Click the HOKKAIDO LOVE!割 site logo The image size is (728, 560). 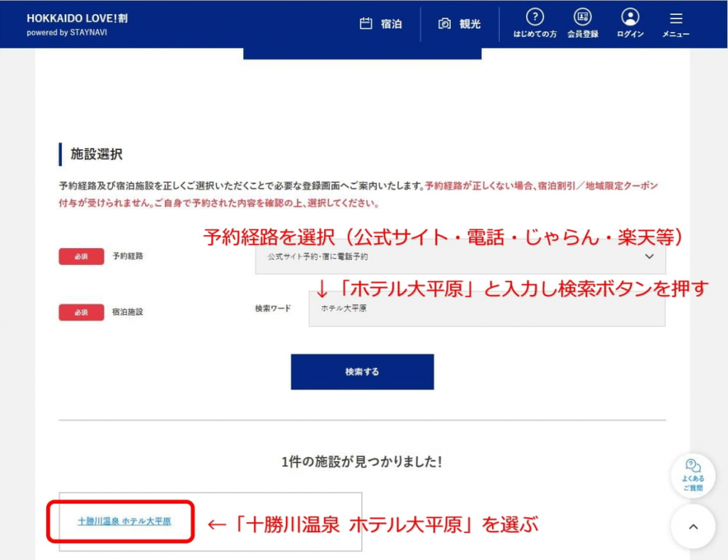click(x=77, y=18)
